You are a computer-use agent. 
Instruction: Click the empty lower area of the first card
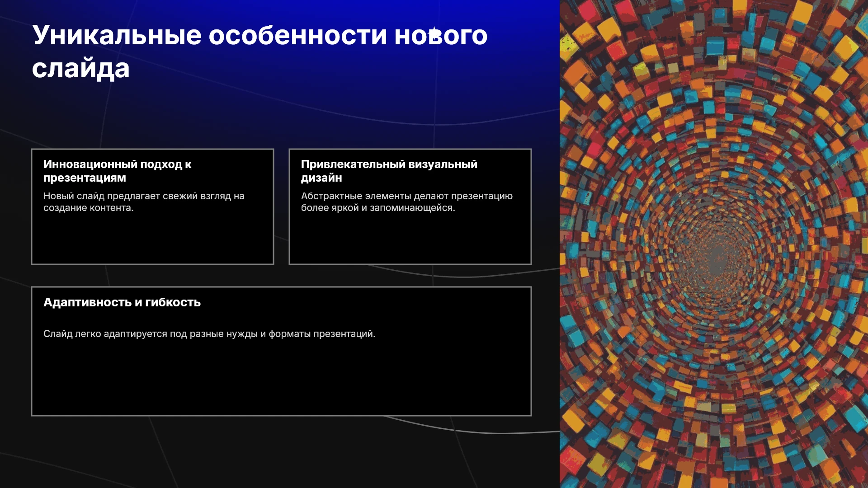[152, 239]
